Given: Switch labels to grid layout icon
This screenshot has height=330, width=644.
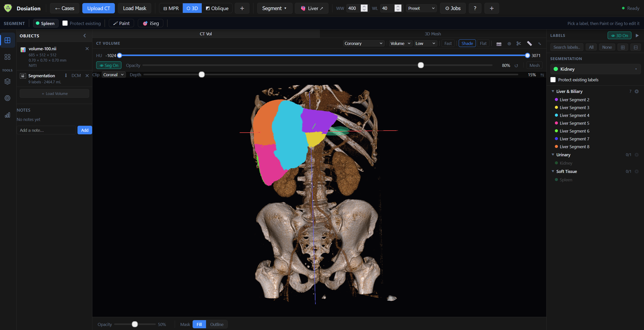Looking at the screenshot, I should (623, 47).
